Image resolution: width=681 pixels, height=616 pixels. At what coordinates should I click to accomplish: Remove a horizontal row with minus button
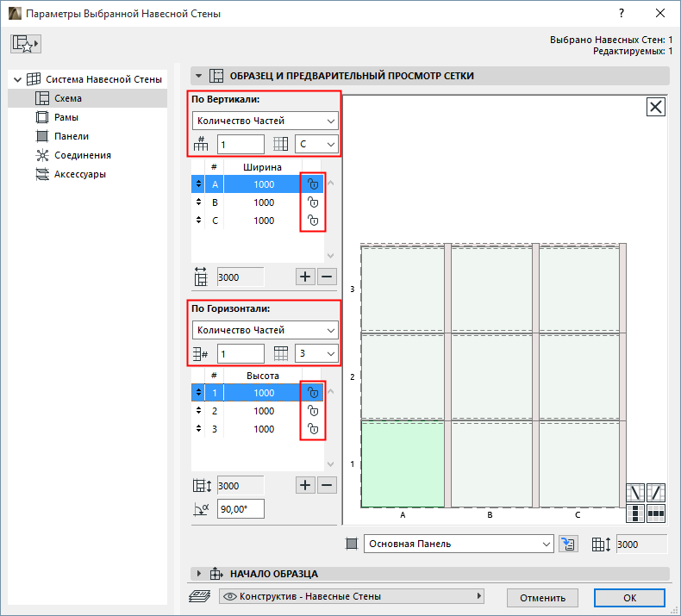327,485
